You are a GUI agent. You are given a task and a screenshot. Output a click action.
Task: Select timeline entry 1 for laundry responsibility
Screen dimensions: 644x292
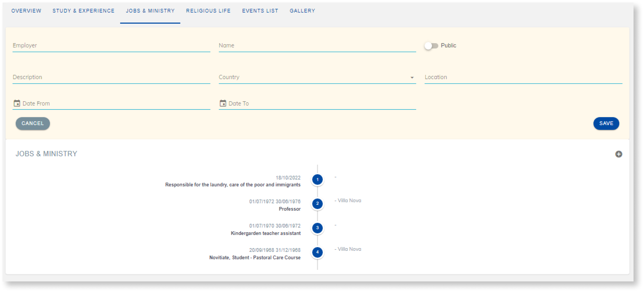coord(317,179)
